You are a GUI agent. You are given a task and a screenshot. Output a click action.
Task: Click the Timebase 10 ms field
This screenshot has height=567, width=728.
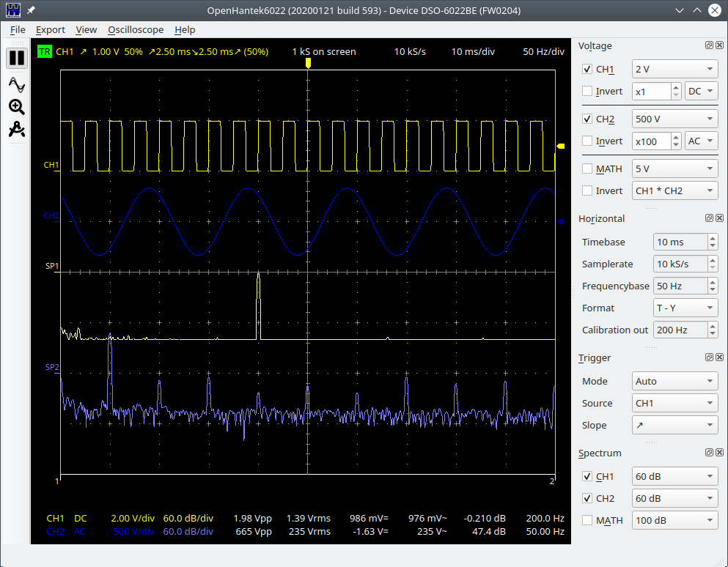[x=680, y=242]
